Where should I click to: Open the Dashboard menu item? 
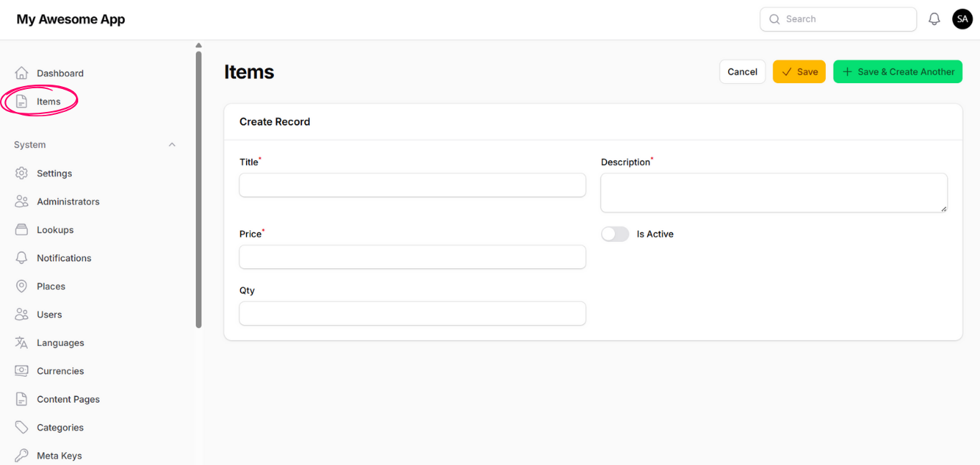tap(60, 73)
